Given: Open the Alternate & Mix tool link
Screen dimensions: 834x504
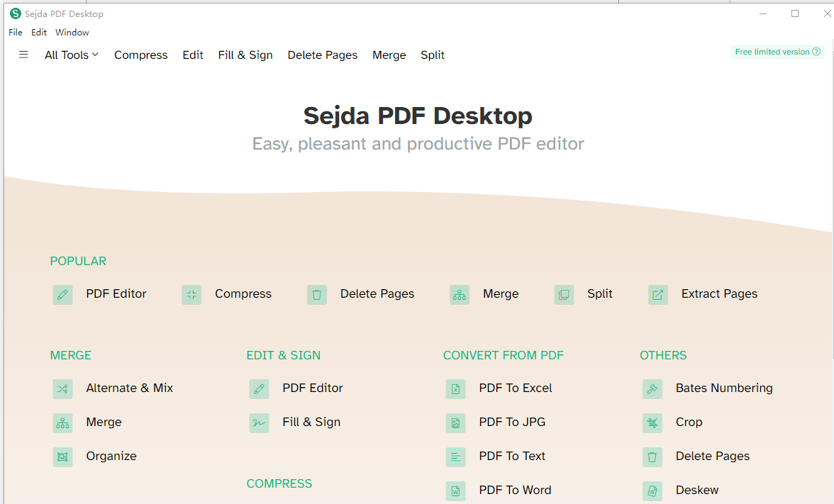Looking at the screenshot, I should pos(129,388).
